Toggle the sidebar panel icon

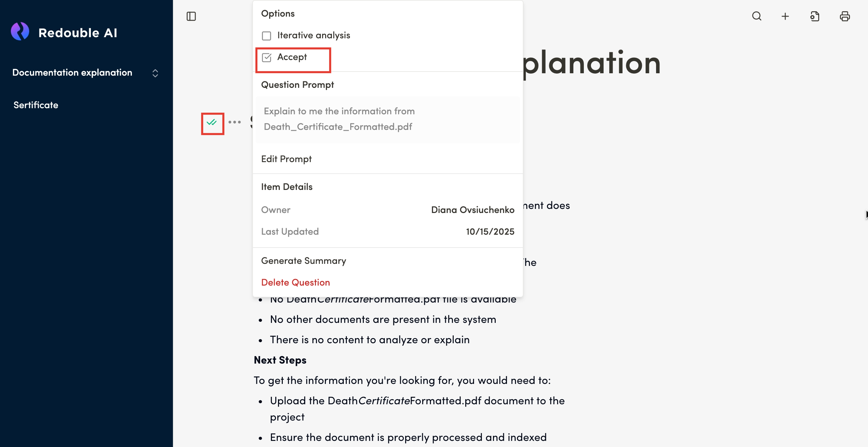[191, 16]
